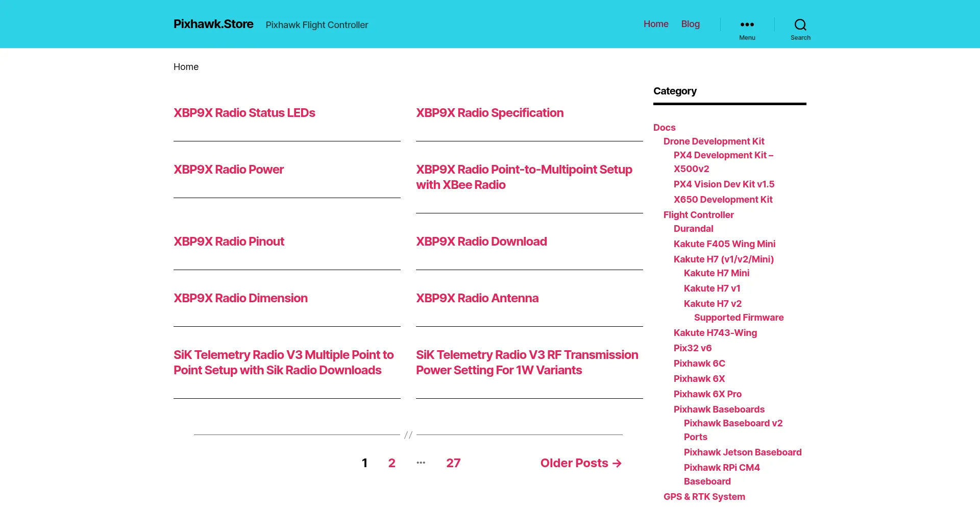Open Pixhawk RPi CM4 Baseboard category
This screenshot has height=507, width=980.
click(722, 474)
